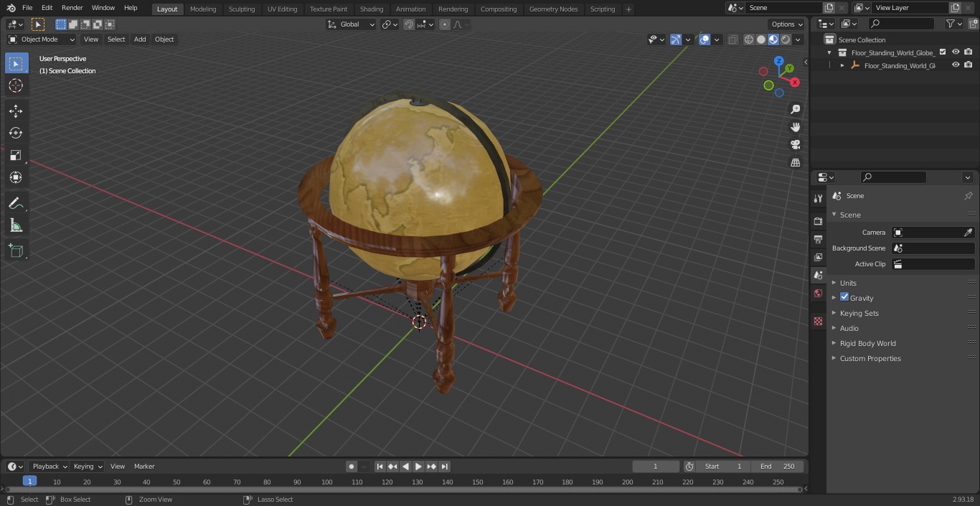Toggle show overlays button
Viewport: 980px width, 506px height.
pos(705,39)
